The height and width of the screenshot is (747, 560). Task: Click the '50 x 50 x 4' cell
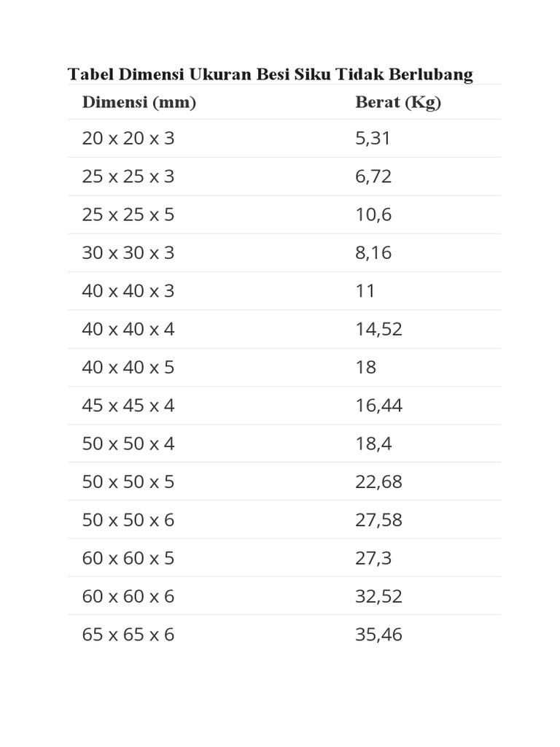128,444
